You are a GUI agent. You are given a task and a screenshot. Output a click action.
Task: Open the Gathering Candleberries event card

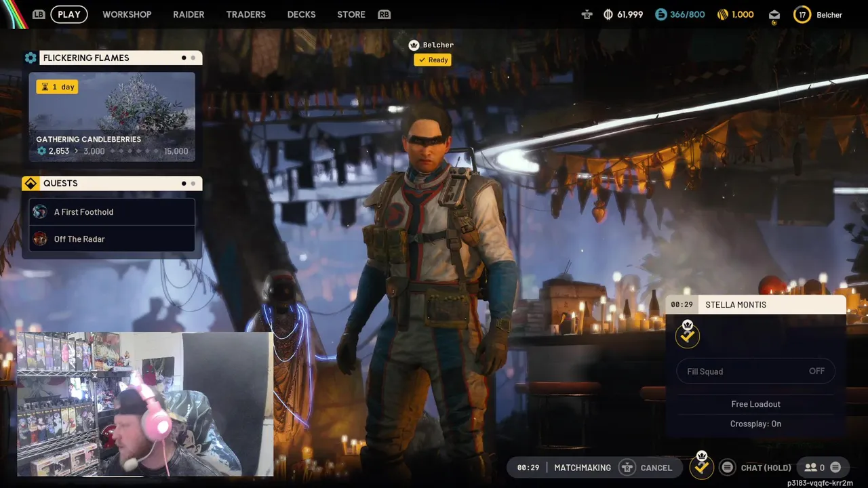(112, 117)
